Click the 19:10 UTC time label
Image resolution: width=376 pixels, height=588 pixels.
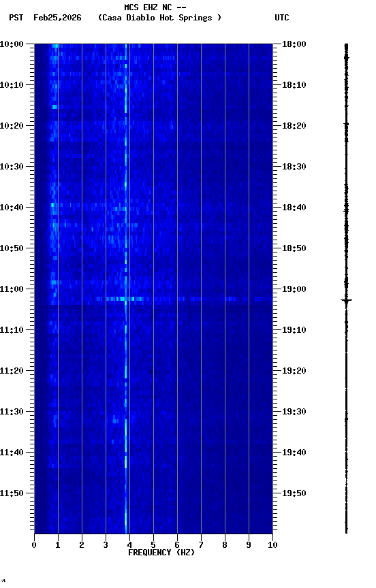click(294, 330)
